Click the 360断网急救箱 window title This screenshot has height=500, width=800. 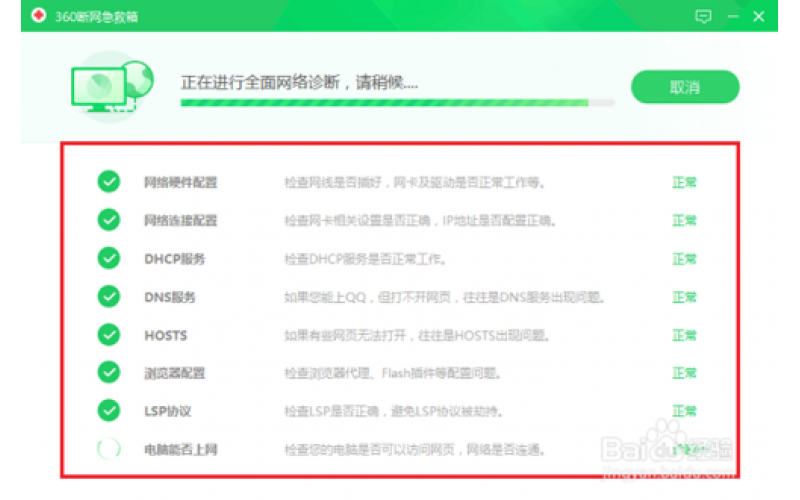pos(96,16)
